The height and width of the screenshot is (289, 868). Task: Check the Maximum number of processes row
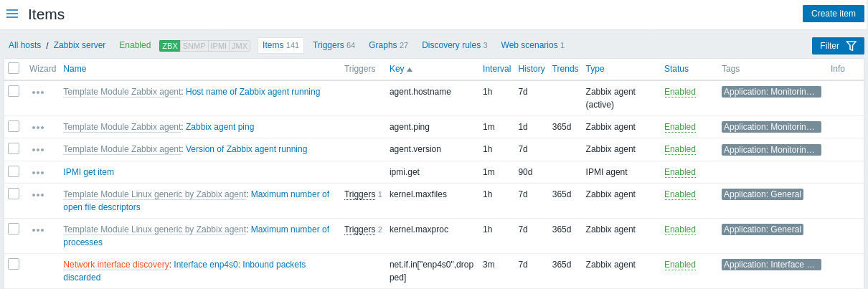(x=14, y=229)
